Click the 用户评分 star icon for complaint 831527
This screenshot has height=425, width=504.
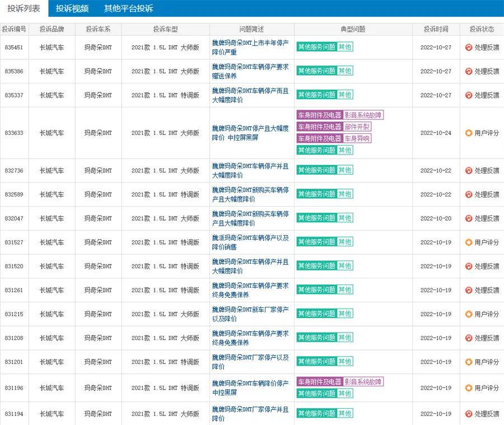pos(469,242)
